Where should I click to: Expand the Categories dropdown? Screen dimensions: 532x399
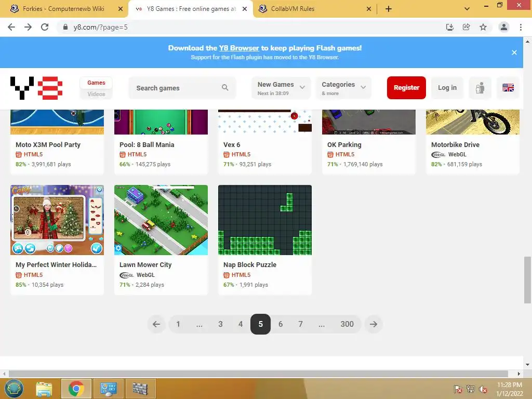[x=344, y=88]
